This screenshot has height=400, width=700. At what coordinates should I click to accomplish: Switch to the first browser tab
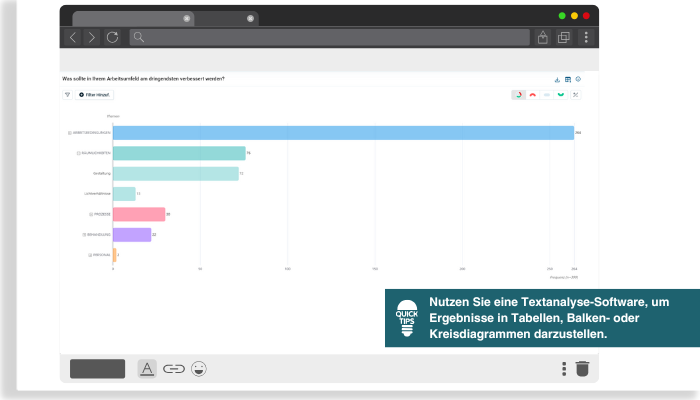130,18
